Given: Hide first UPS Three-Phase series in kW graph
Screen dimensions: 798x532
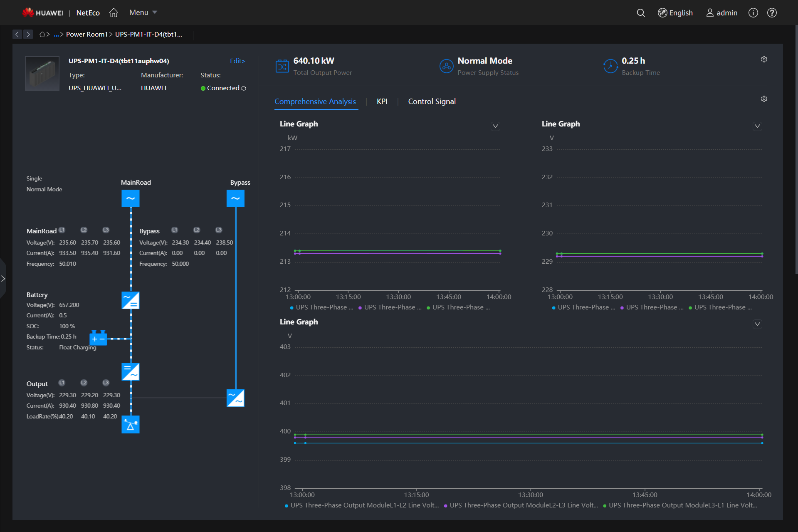Looking at the screenshot, I should (321, 307).
